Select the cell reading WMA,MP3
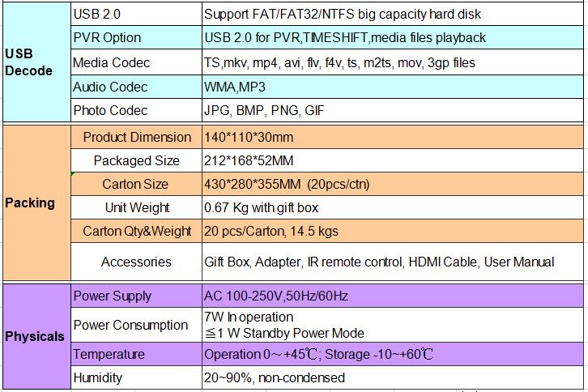Viewport: 588px width, 392px height. 392,87
